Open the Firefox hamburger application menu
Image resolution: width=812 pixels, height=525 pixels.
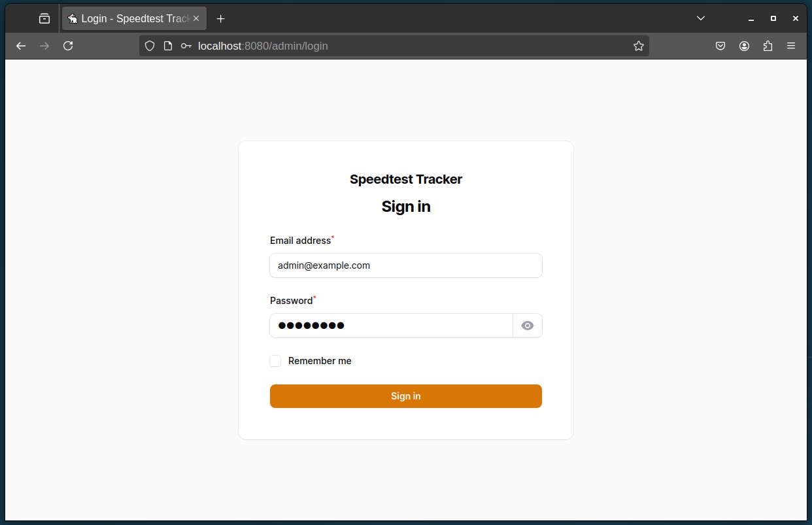click(x=791, y=46)
